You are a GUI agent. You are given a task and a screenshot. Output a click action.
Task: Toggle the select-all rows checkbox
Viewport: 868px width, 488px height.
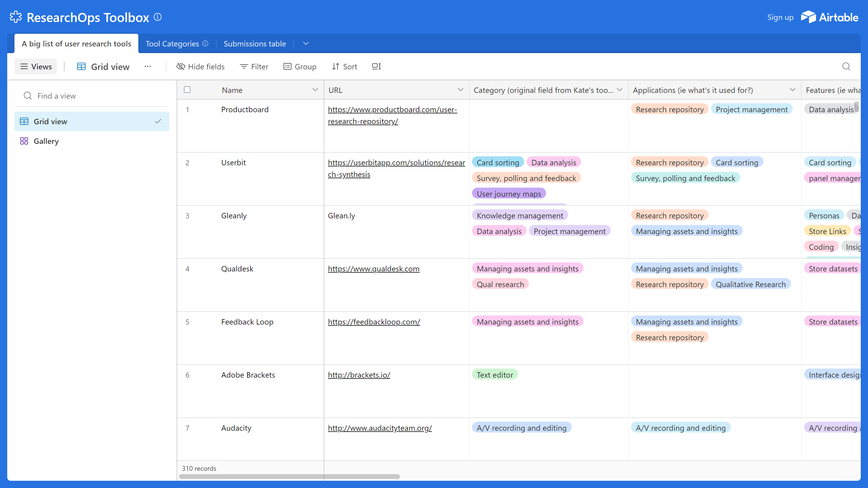click(x=187, y=90)
